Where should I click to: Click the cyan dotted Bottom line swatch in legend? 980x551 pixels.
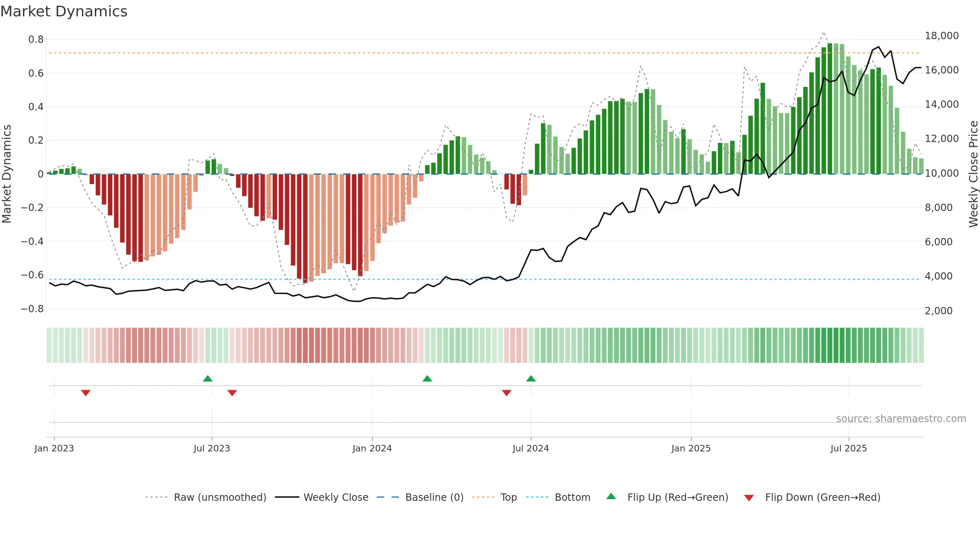coord(537,497)
